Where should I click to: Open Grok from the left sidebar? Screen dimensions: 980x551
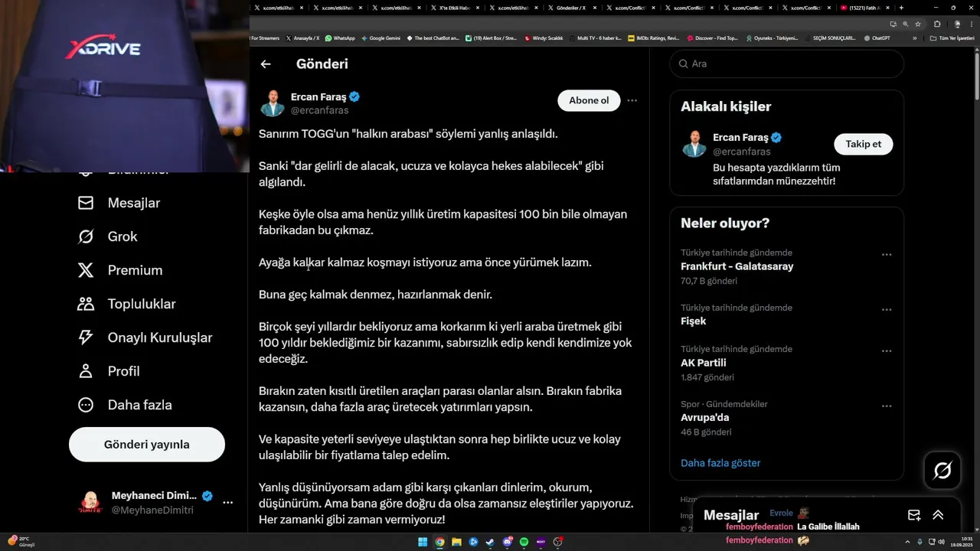(x=107, y=236)
